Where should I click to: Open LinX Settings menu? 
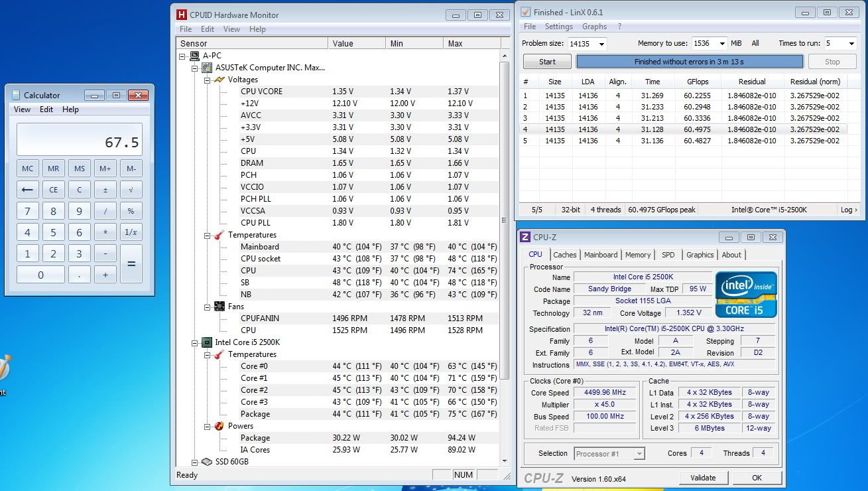558,27
